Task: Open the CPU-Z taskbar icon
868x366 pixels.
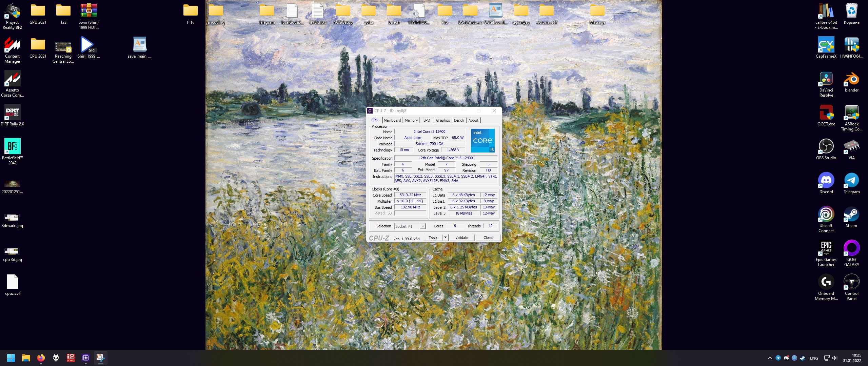Action: 86,358
